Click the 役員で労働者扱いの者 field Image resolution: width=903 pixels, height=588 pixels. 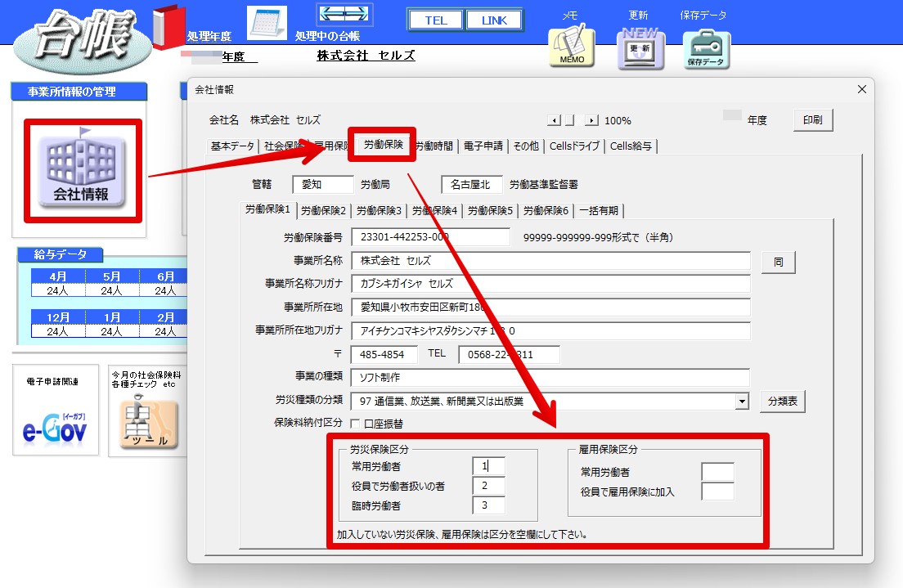point(488,486)
